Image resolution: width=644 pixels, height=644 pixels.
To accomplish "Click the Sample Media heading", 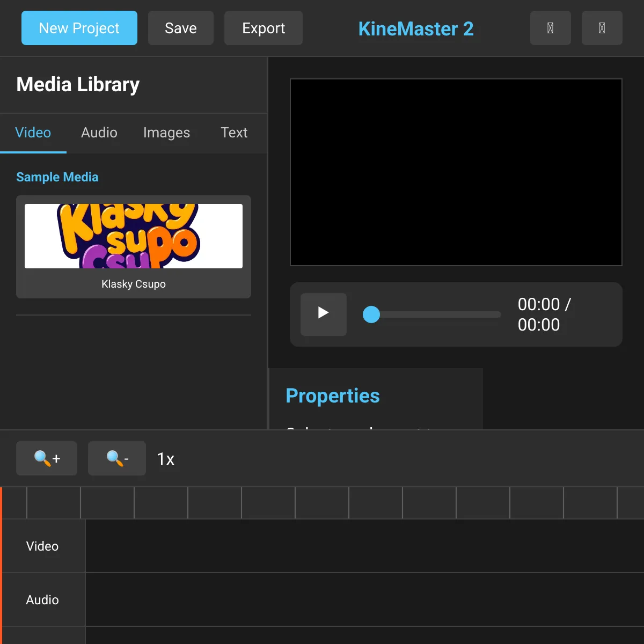I will (x=57, y=177).
